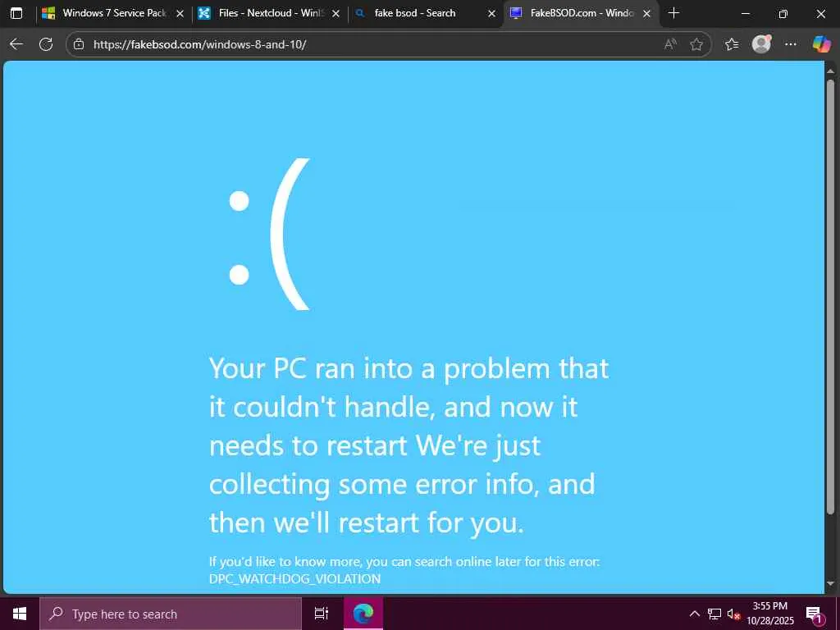Switch to fake bsod Search tab
This screenshot has width=840, height=630.
(x=425, y=13)
